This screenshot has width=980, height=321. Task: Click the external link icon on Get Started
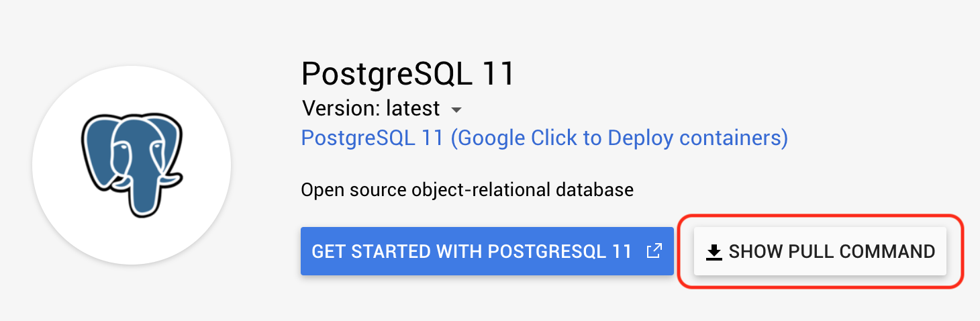[654, 251]
